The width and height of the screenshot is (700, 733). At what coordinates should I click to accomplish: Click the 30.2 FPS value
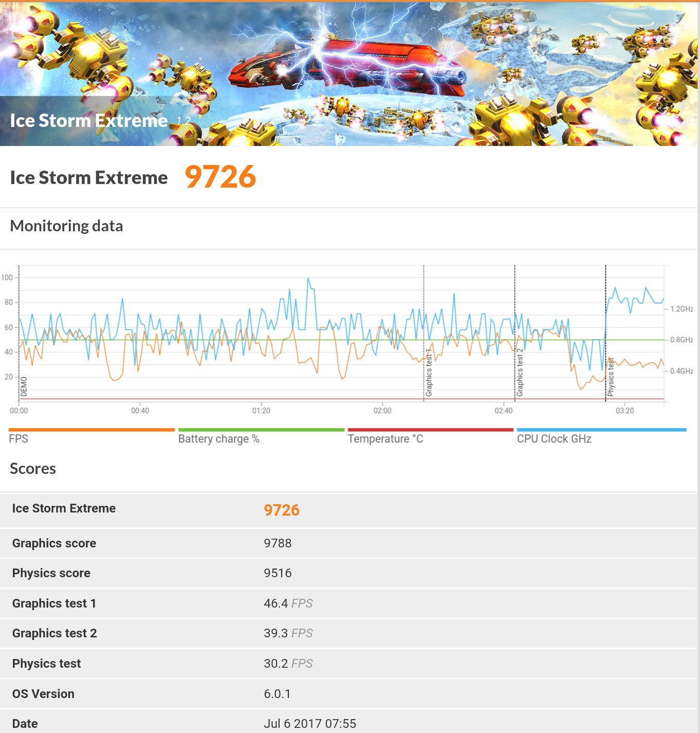(x=288, y=664)
